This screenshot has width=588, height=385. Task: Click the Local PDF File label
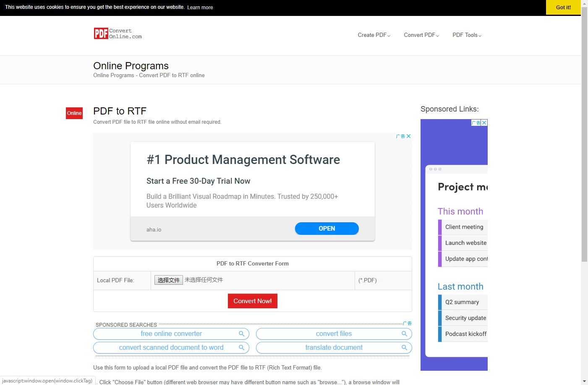[x=115, y=281]
